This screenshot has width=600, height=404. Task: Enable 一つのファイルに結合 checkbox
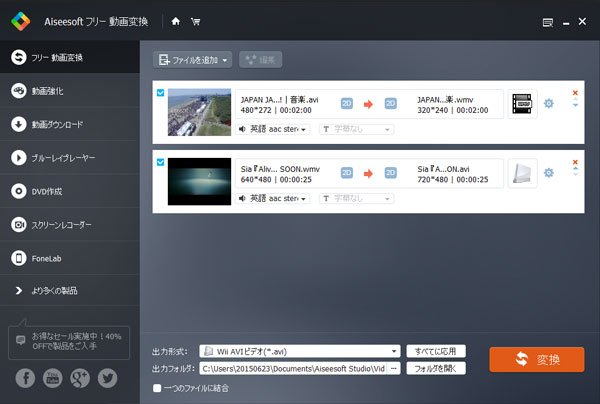click(x=157, y=388)
